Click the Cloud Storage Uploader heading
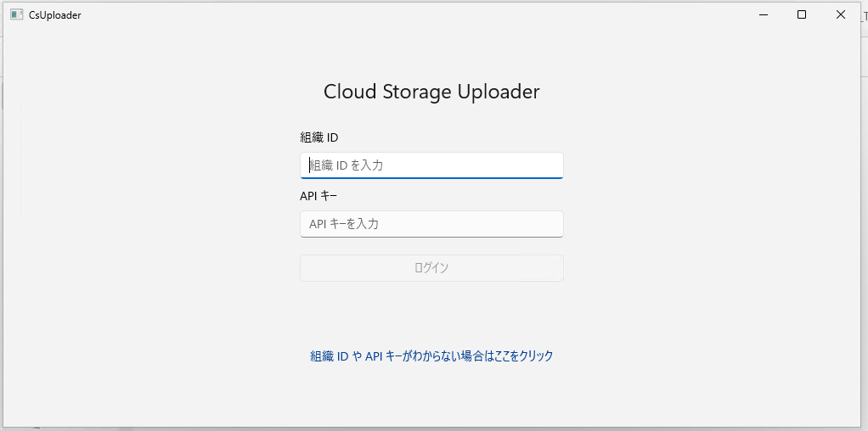The image size is (868, 431). point(431,92)
